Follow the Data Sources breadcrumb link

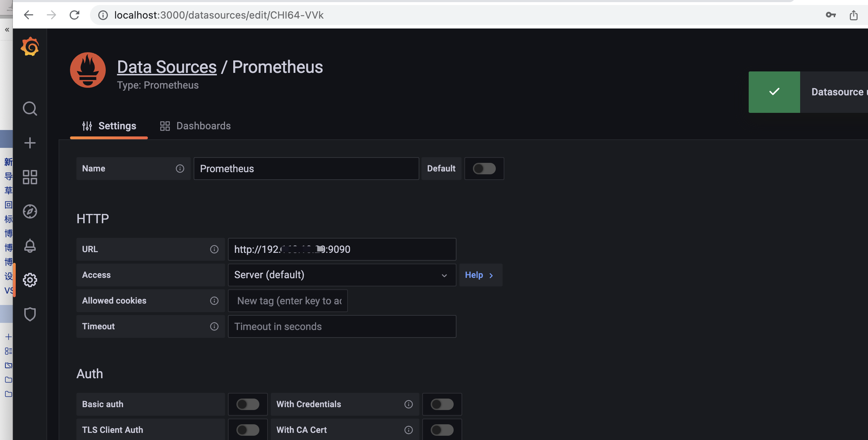[x=167, y=67]
